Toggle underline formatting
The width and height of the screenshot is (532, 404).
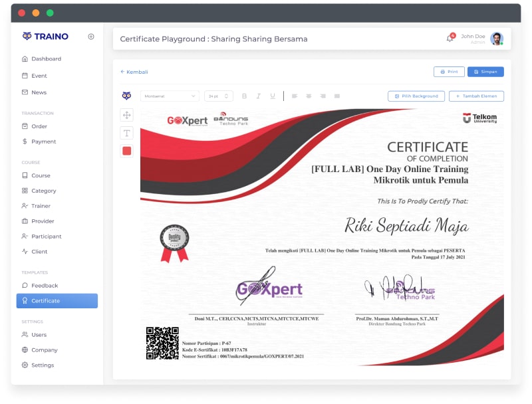coord(272,96)
